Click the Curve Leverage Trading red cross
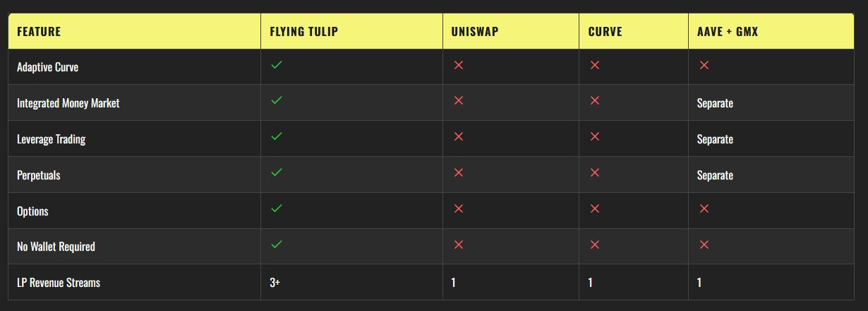Screen dimensions: 868x311 (x=595, y=137)
